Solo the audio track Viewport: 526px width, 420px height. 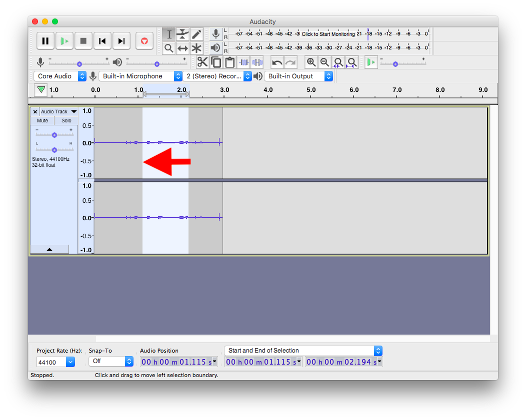pos(66,120)
